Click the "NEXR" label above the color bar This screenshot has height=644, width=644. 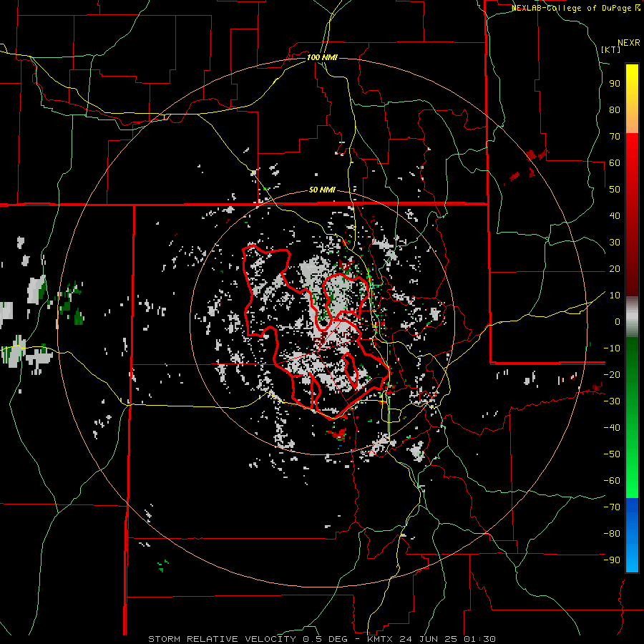click(629, 43)
